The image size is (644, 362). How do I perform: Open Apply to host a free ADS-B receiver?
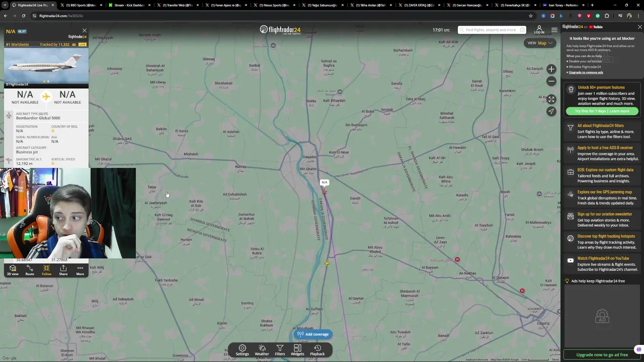603,153
